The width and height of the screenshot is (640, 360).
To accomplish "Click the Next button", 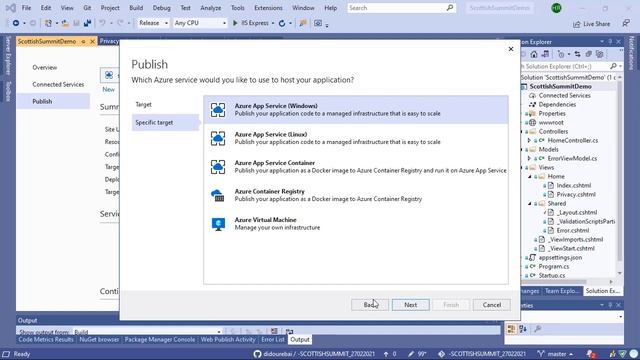I will (411, 305).
